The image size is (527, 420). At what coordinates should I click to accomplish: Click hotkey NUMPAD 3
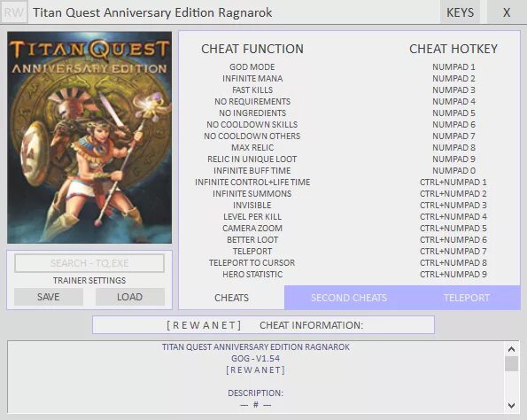tap(453, 89)
